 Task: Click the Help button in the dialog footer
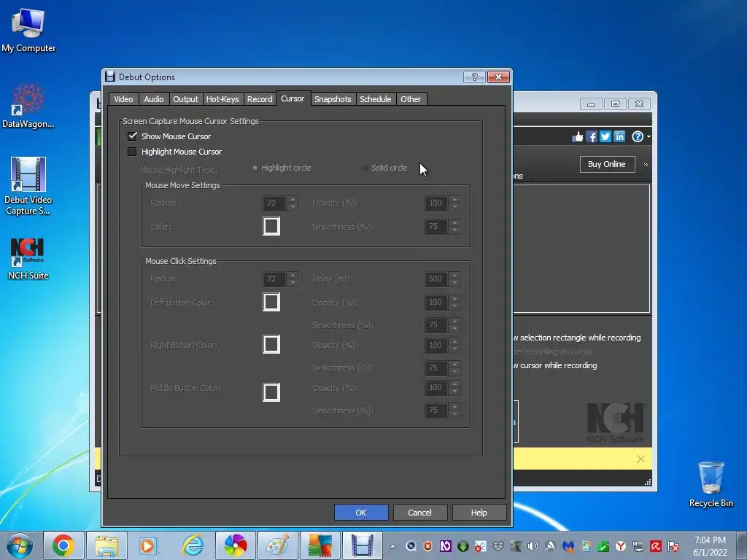point(479,513)
